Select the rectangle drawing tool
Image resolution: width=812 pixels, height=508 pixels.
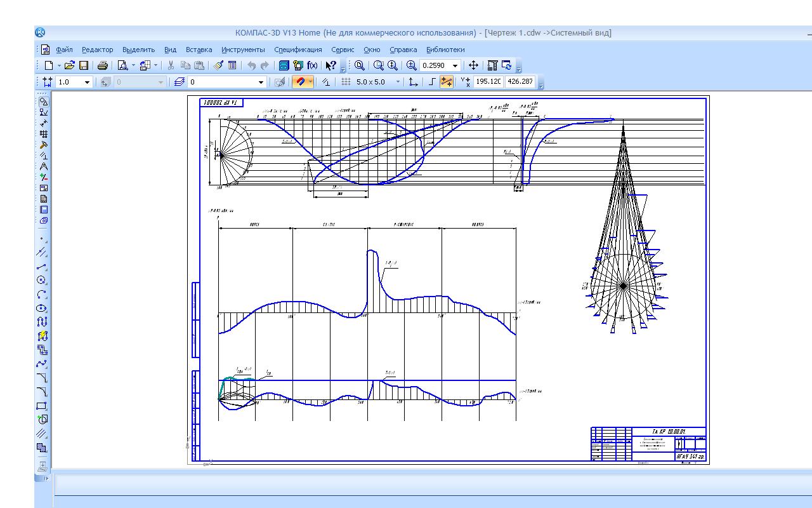43,406
